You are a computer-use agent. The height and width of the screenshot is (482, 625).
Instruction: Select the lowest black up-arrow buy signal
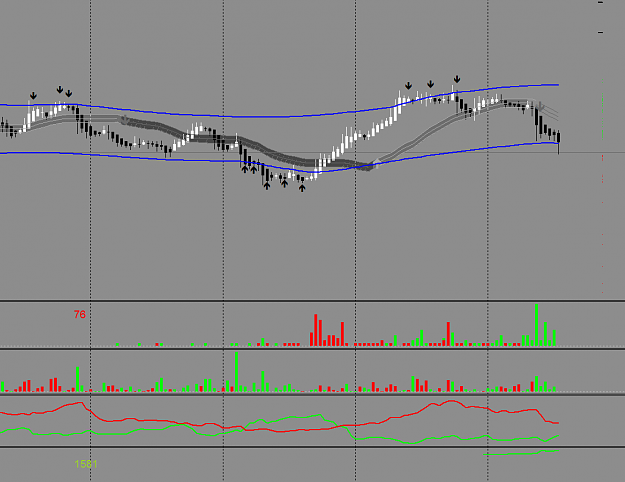(x=302, y=188)
